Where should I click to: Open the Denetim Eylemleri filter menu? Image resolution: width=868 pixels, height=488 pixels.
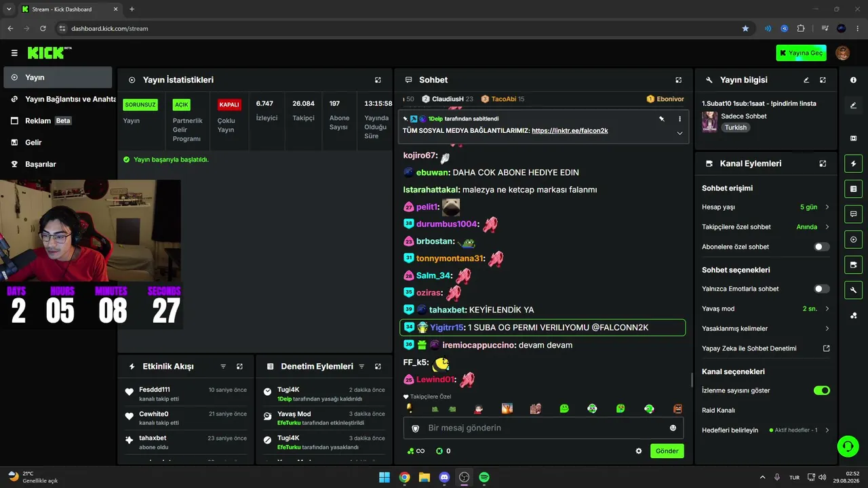[361, 367]
